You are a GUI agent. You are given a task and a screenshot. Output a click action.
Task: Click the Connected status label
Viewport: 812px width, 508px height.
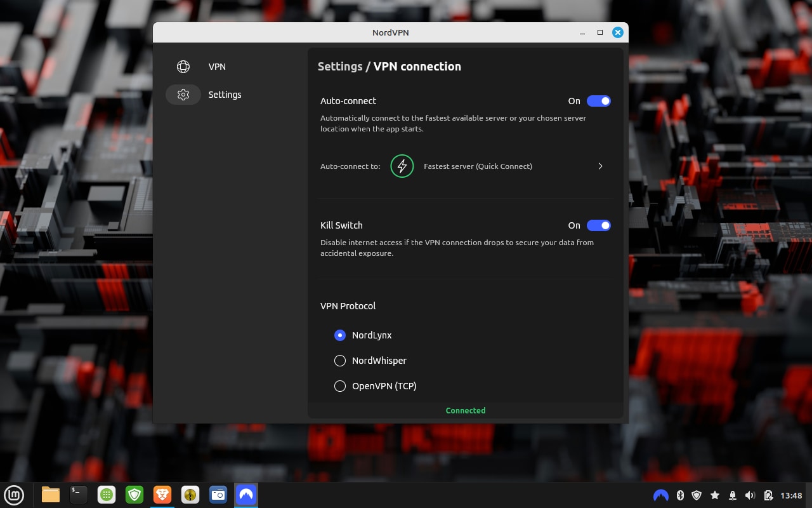466,411
